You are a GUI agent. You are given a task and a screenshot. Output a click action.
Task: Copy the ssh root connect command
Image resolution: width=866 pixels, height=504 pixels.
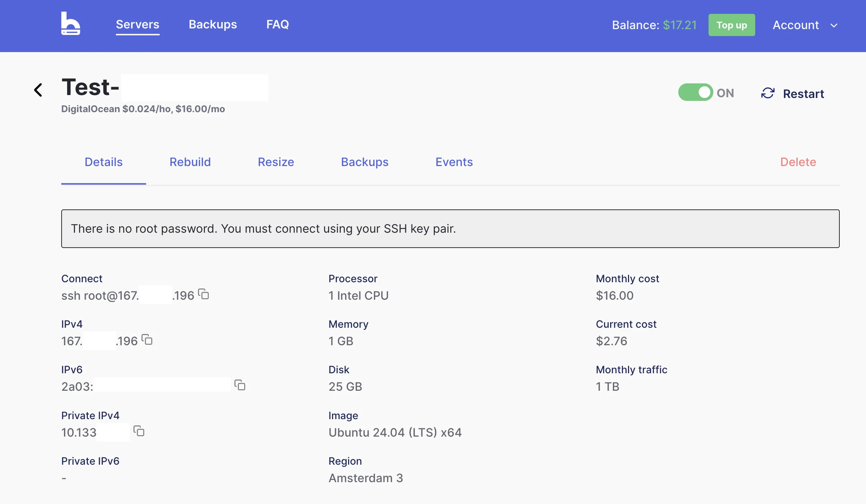[x=203, y=294]
